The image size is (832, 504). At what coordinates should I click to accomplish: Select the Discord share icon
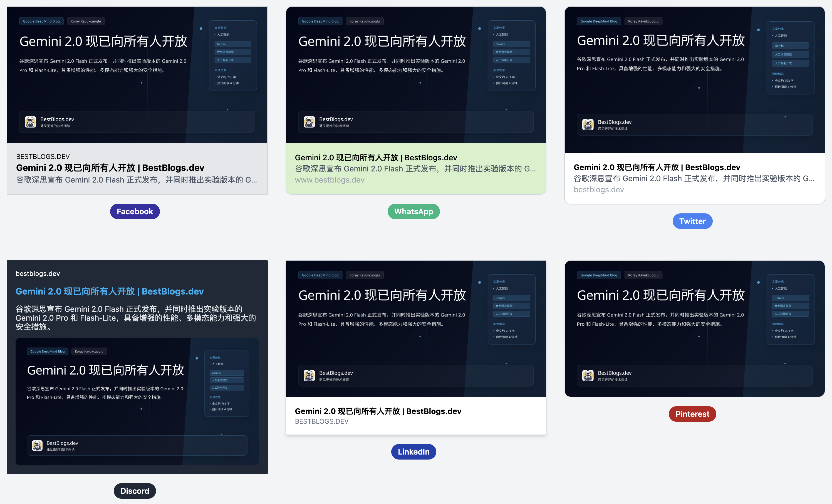(x=134, y=490)
